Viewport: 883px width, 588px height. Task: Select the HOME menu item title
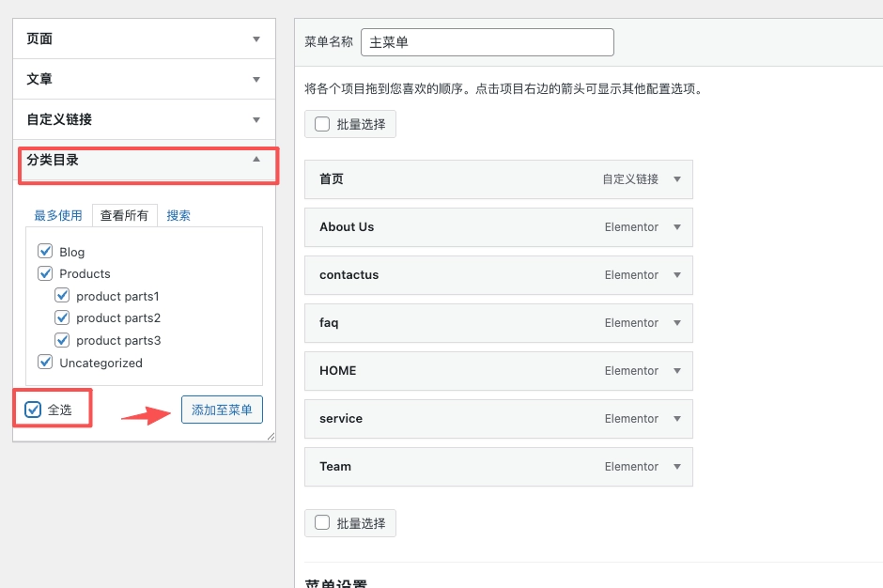pyautogui.click(x=338, y=371)
